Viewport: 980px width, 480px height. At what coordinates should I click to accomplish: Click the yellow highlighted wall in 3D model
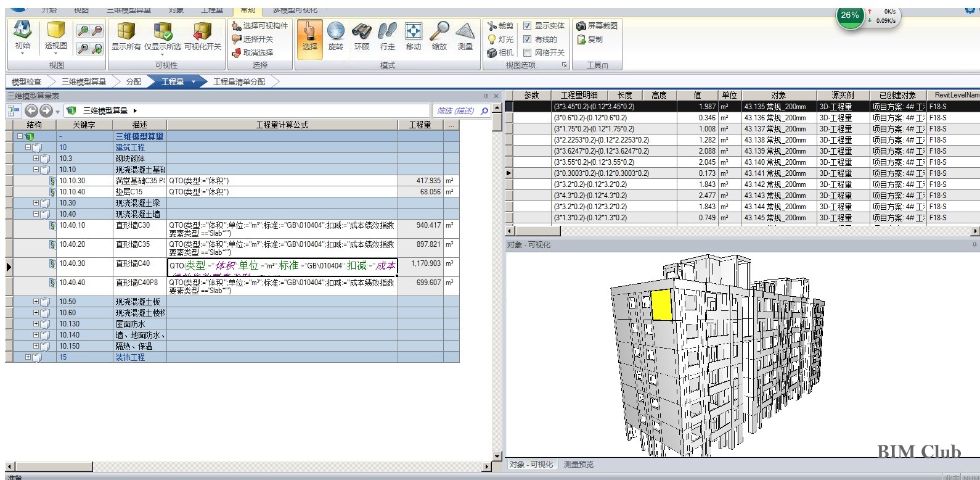tap(661, 305)
